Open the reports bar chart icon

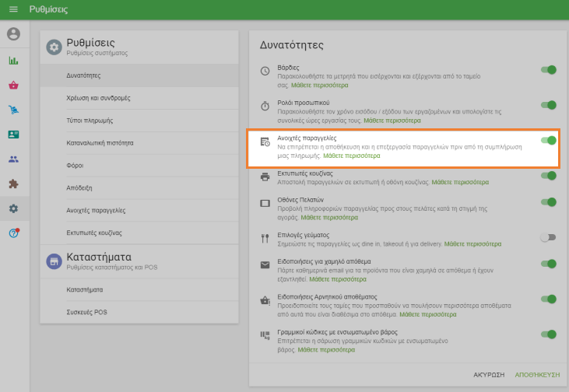[13, 60]
